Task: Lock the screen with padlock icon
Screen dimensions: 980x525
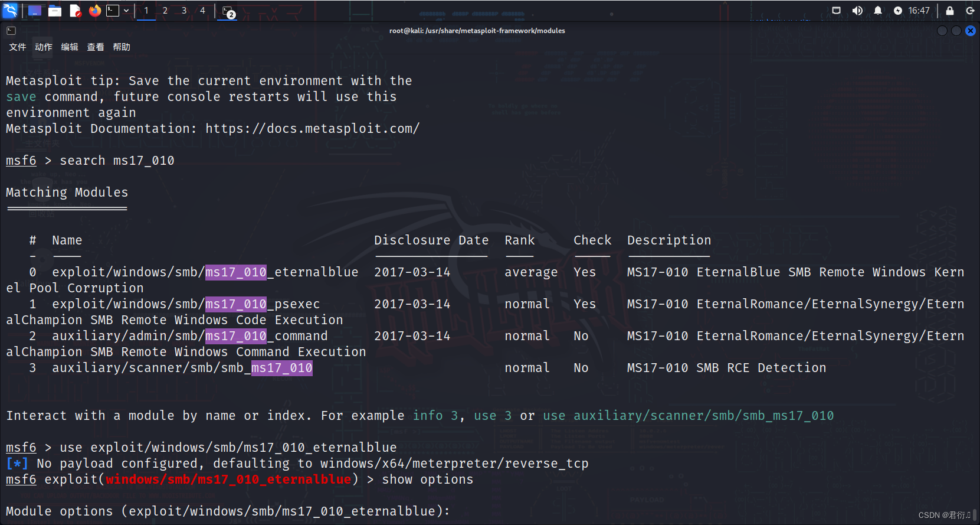Action: (x=950, y=11)
